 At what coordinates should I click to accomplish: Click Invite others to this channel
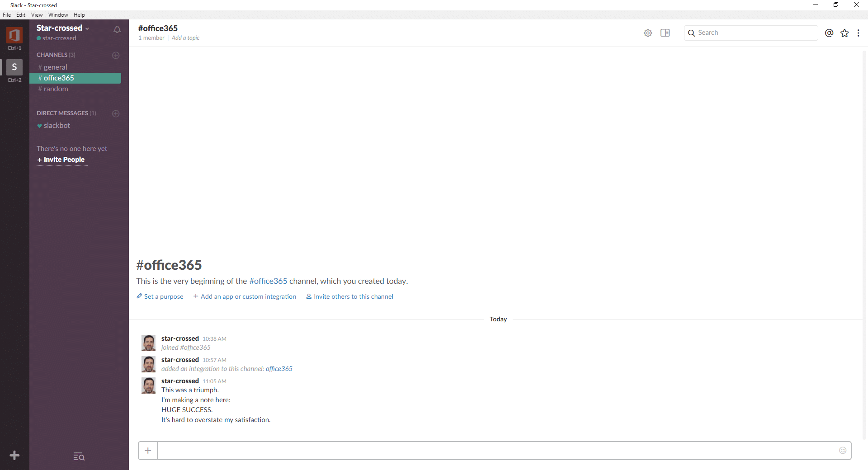(x=350, y=296)
